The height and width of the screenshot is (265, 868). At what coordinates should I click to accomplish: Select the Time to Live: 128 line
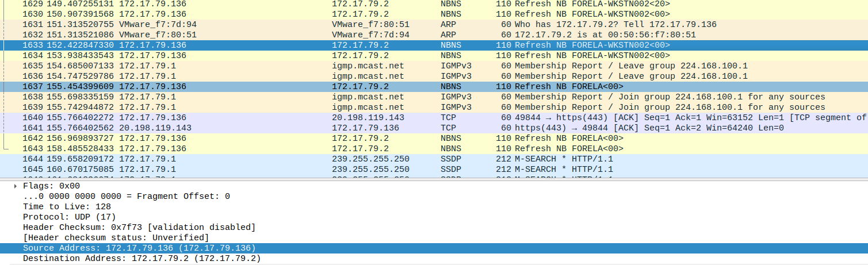(x=67, y=206)
